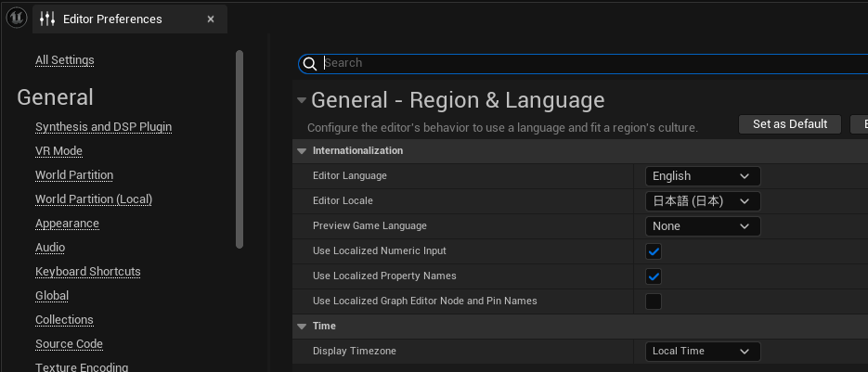Viewport: 868px width, 372px height.
Task: Click the search magnifying glass icon
Action: 310,63
